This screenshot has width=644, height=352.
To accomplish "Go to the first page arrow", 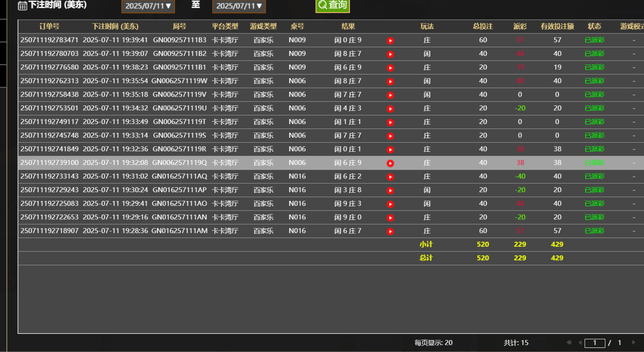I will click(569, 342).
